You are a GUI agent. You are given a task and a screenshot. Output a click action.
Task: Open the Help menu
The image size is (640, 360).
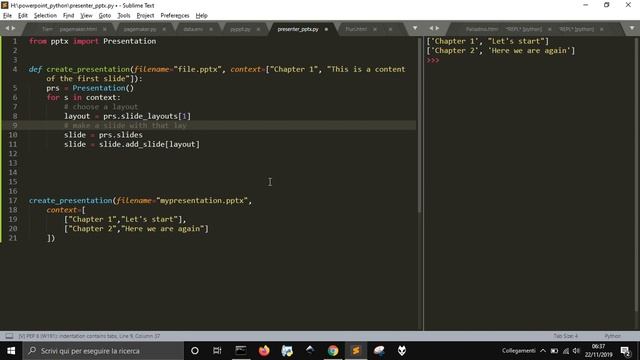(x=202, y=16)
